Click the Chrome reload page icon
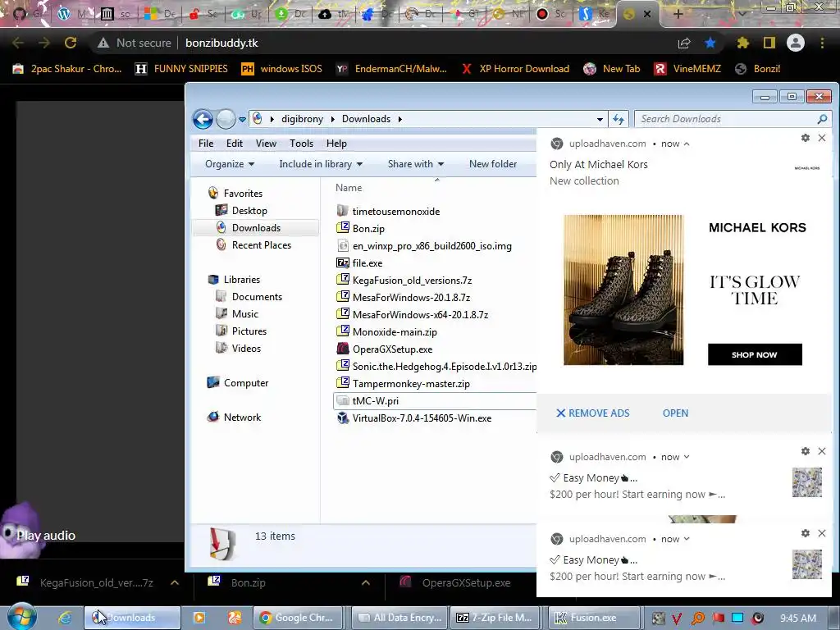Screen dimensions: 840x630 (x=71, y=43)
